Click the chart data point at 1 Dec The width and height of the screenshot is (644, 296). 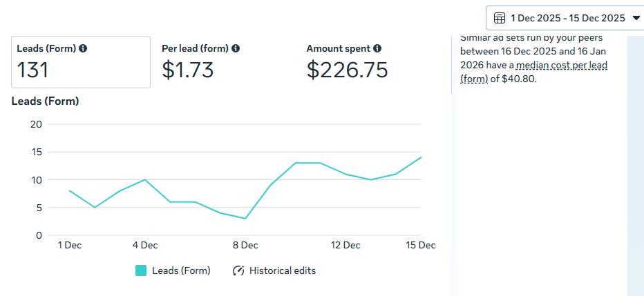pyautogui.click(x=70, y=190)
